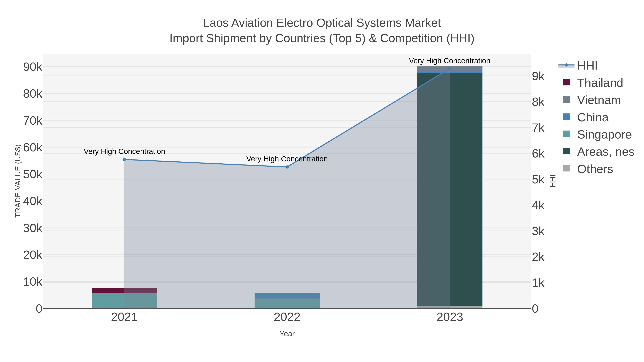Click the 2023 x-axis label

tap(450, 317)
